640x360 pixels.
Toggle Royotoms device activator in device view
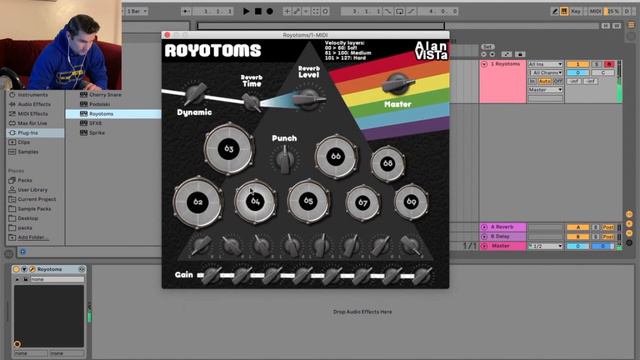pyautogui.click(x=16, y=269)
